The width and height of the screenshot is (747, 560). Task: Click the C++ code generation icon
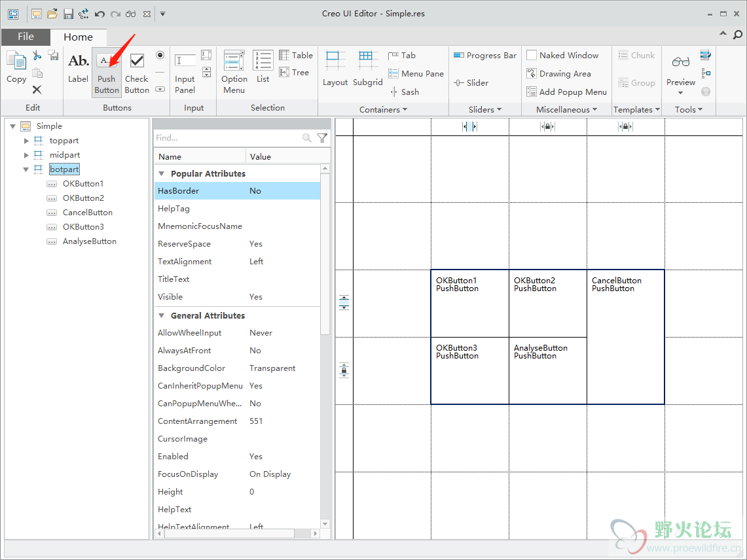(x=83, y=14)
